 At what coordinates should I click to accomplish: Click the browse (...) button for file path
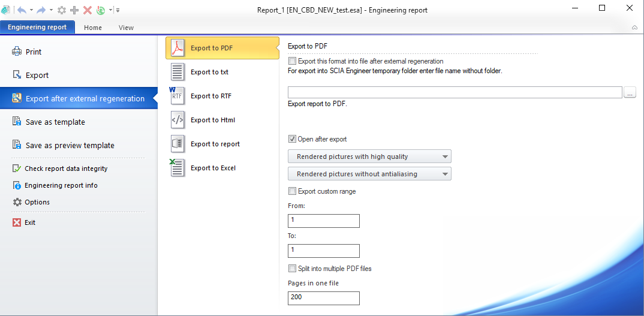tap(630, 92)
